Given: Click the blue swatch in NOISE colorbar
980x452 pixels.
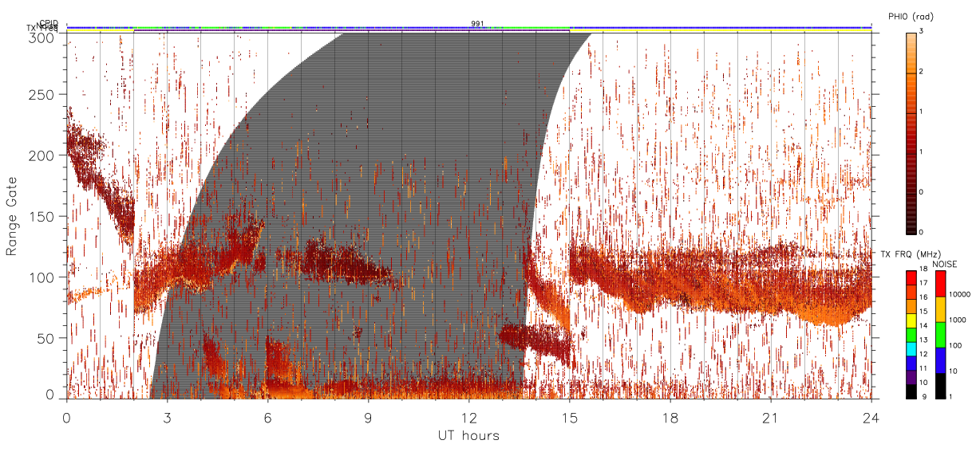Looking at the screenshot, I should [x=940, y=360].
